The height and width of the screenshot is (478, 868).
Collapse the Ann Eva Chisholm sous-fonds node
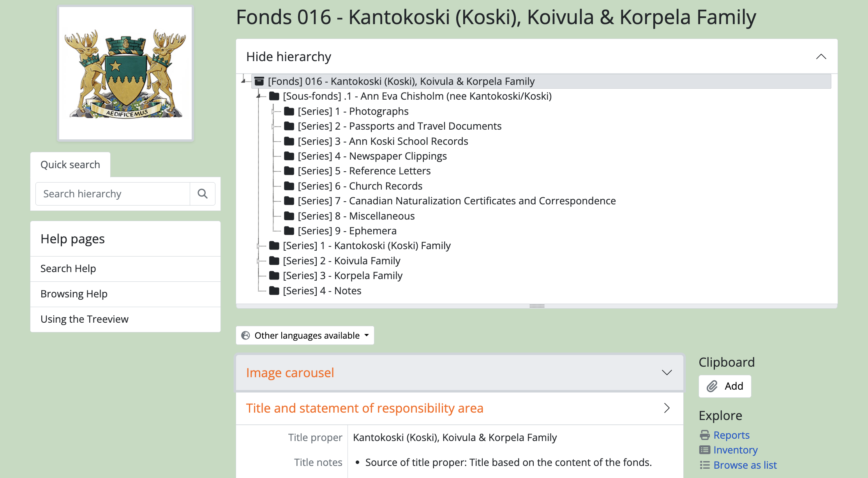[x=258, y=96]
